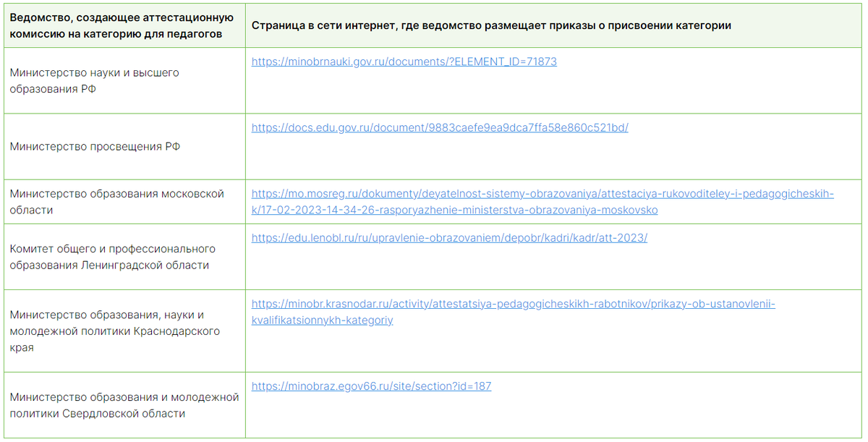This screenshot has width=868, height=442.
Task: Click the header "Ведомство, создающее аттестационную комиссию"
Action: click(x=124, y=26)
